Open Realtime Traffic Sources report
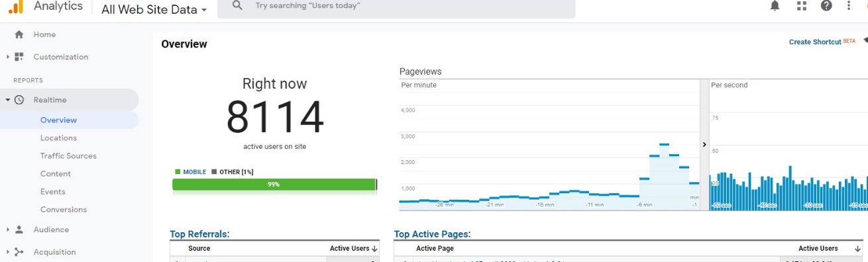 coord(68,155)
